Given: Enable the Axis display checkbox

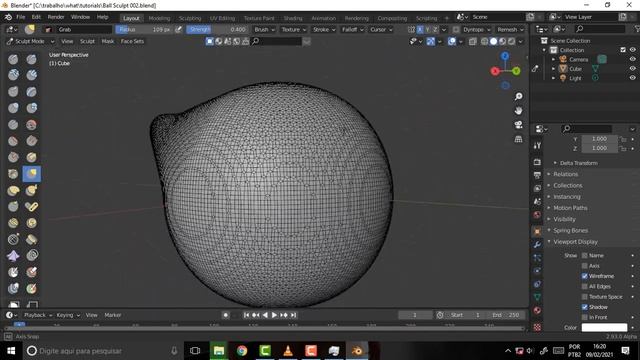Looking at the screenshot, I should (584, 266).
